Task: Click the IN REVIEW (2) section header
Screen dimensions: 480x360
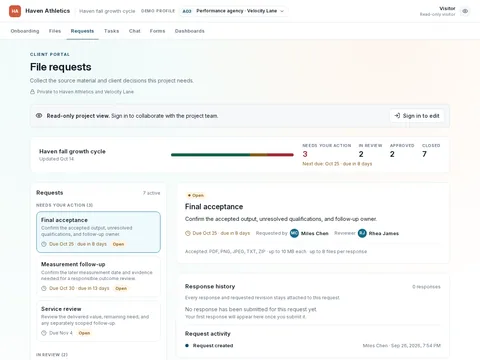Action: [x=52, y=355]
